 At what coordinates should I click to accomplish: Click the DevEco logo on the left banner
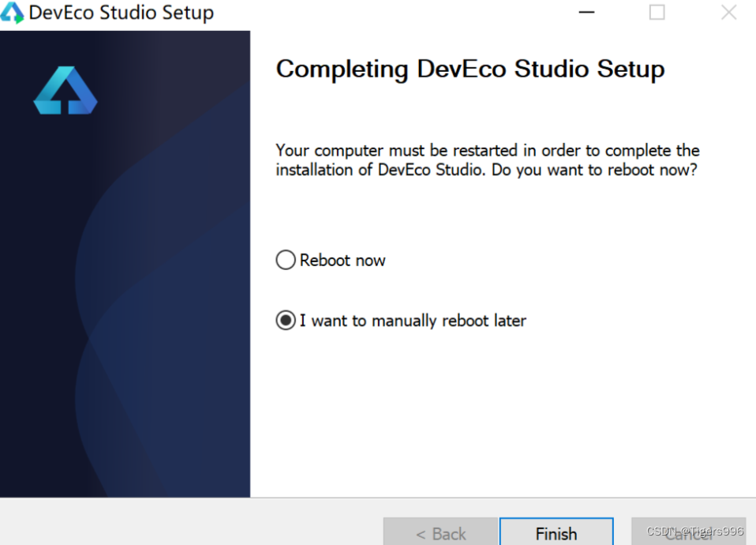65,91
